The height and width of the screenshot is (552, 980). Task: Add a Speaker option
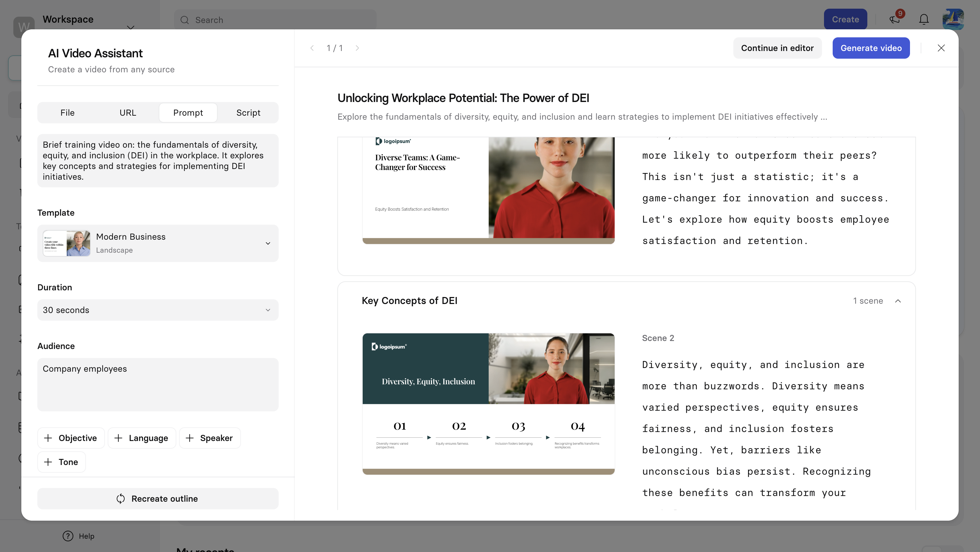point(210,438)
